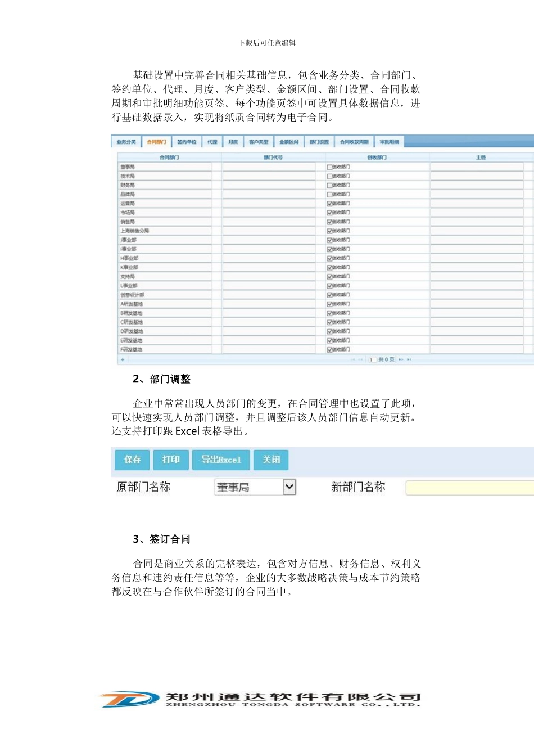This screenshot has height=756, width=534.
Task: Open the 业务分类 tab
Action: click(126, 142)
